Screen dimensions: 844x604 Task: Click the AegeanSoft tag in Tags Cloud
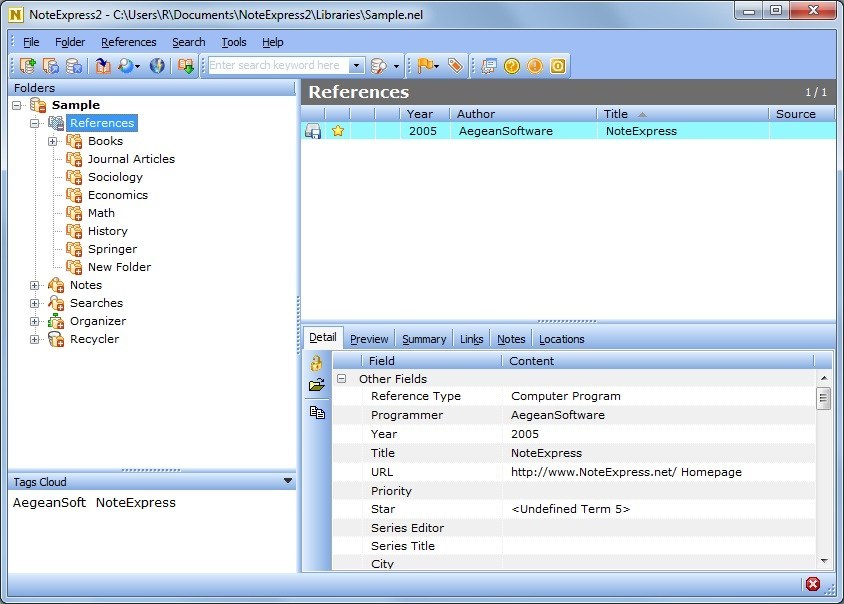pos(49,502)
